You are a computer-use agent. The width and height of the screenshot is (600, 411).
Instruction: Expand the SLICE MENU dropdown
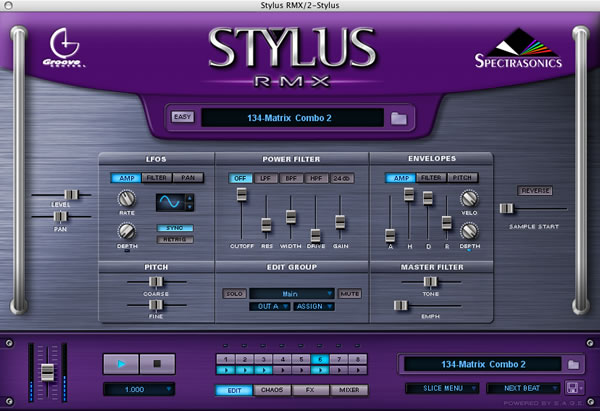click(442, 388)
